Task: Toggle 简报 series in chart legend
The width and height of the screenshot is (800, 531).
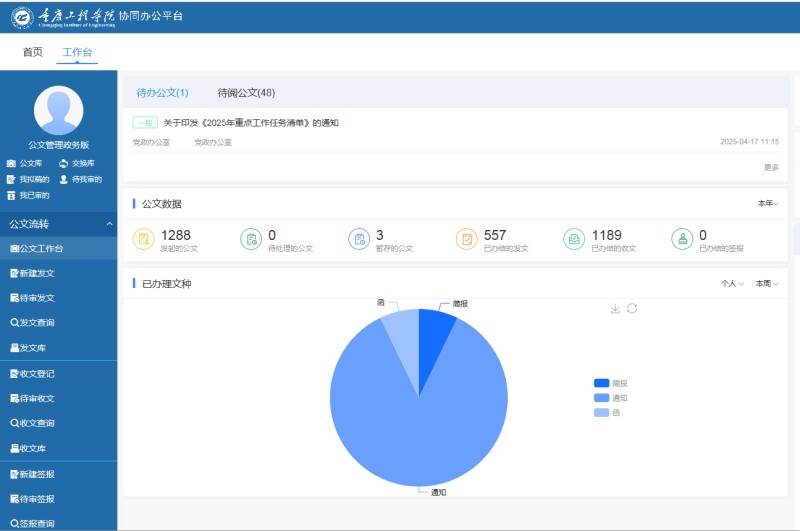Action: [610, 383]
